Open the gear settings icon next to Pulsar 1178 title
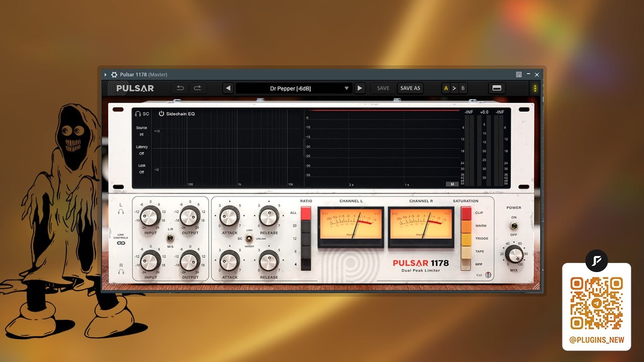Viewport: 644px width, 362px height. click(x=114, y=75)
